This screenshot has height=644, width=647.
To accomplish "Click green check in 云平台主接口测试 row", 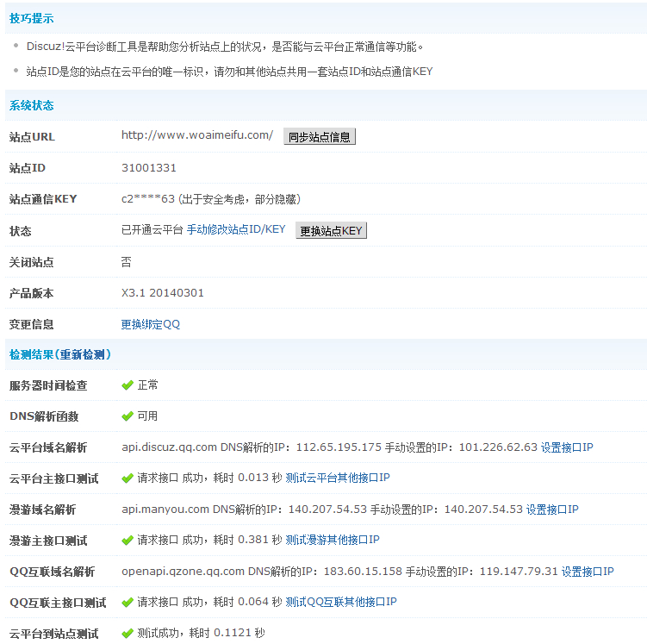I will [128, 478].
